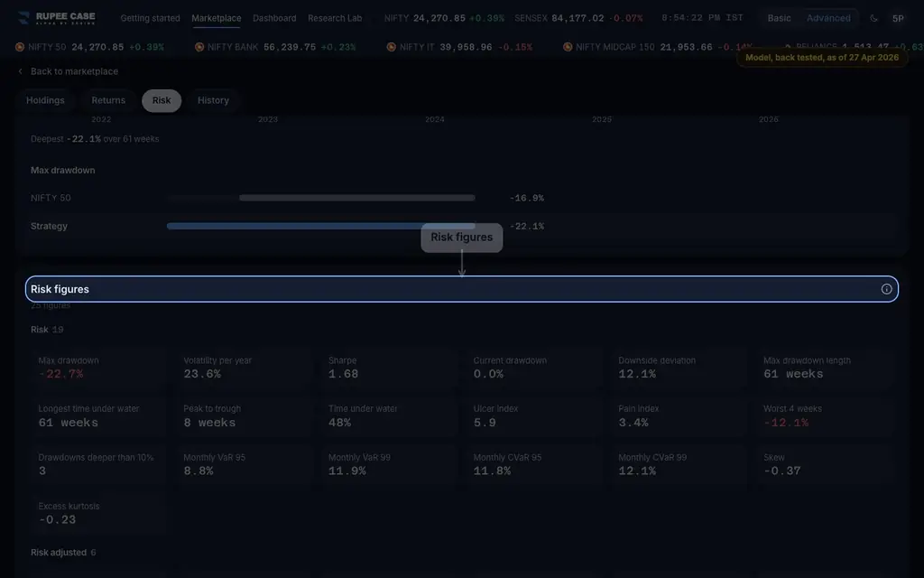The width and height of the screenshot is (924, 578).
Task: Click the 2022 label on the chart axis
Action: click(101, 119)
